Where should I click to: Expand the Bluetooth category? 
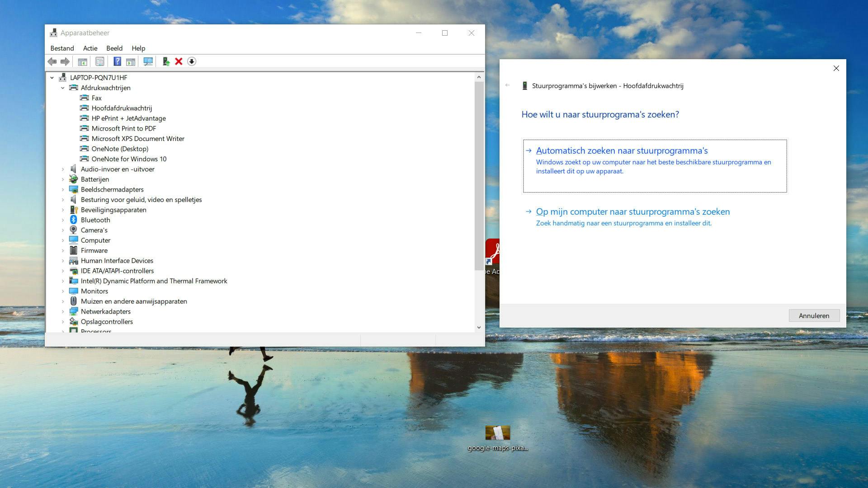[63, 220]
